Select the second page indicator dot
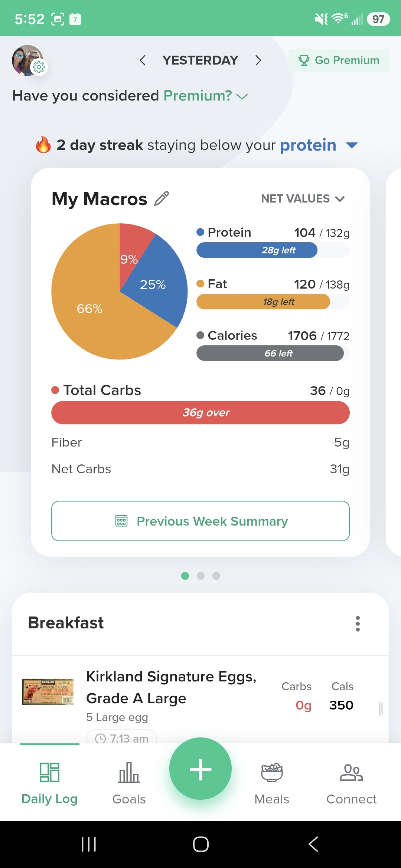 (200, 576)
